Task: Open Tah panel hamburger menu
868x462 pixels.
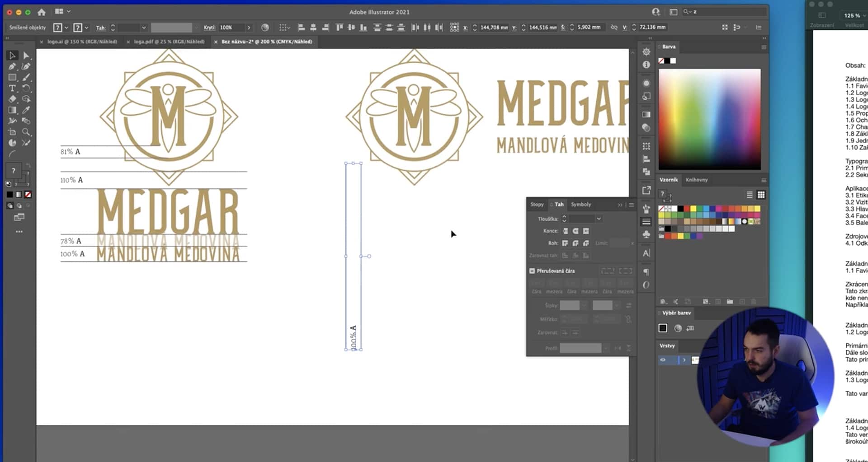Action: (632, 205)
